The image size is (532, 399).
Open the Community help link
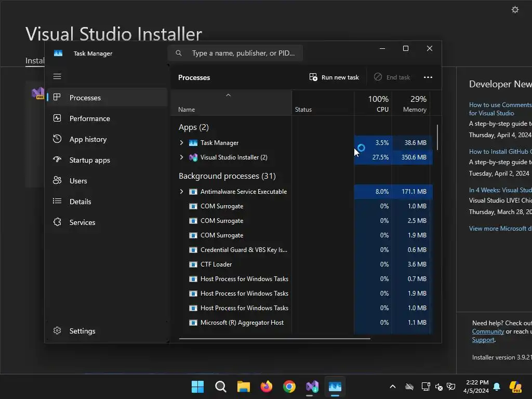point(488,331)
